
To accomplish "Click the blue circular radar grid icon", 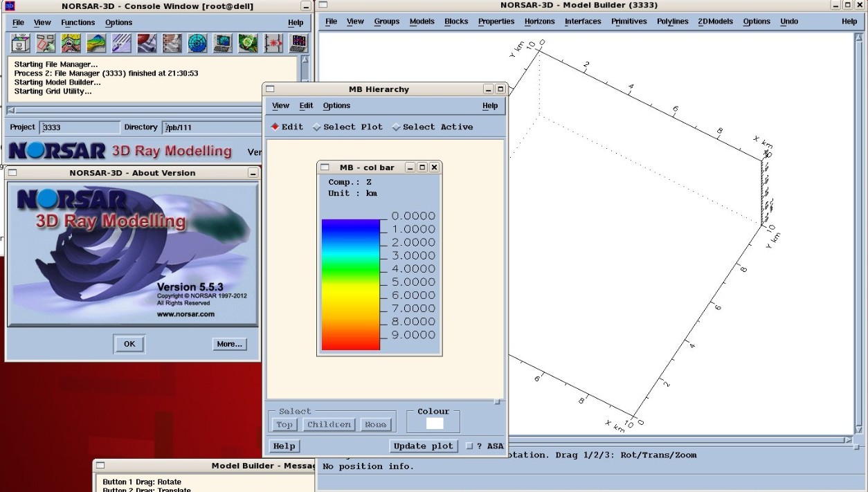I will (x=198, y=44).
